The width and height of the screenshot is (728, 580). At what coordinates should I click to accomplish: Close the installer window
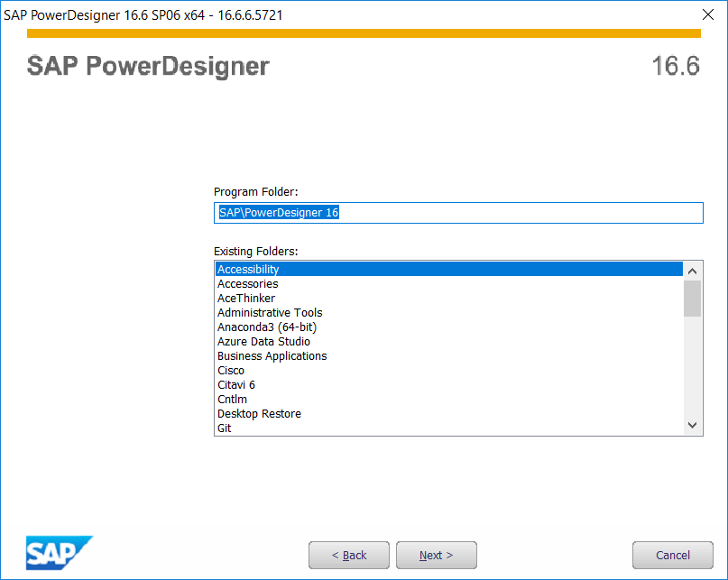pyautogui.click(x=708, y=14)
